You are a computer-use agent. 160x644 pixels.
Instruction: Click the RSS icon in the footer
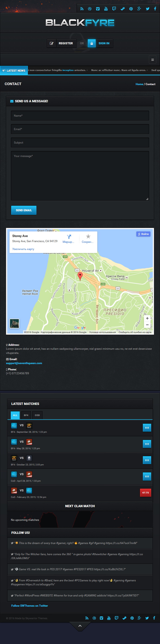87,618
